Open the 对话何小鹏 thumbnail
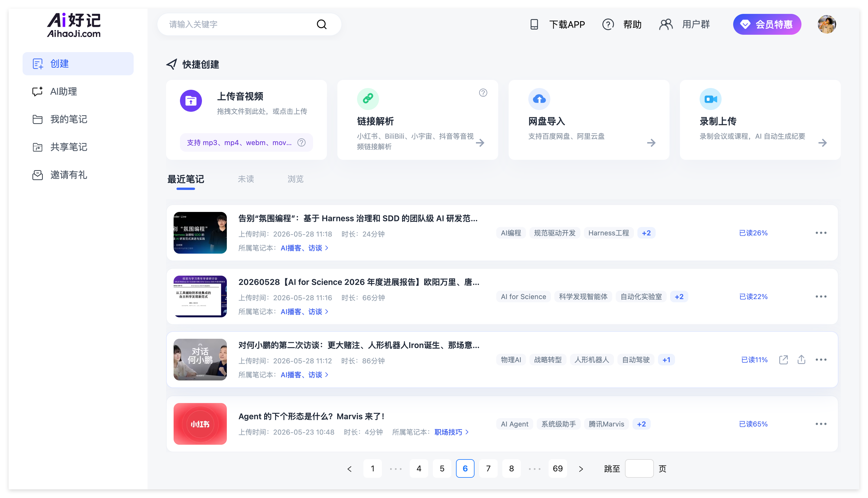This screenshot has height=498, width=868. pyautogui.click(x=200, y=360)
